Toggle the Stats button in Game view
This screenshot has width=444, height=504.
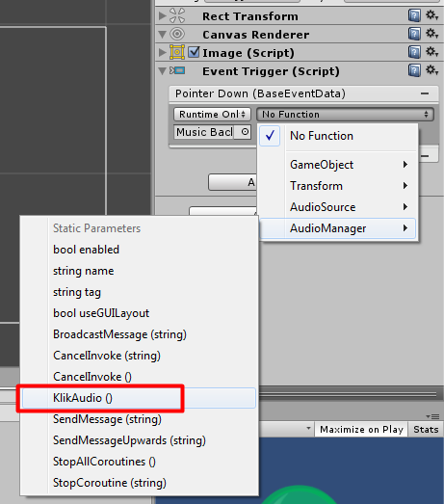tap(426, 430)
